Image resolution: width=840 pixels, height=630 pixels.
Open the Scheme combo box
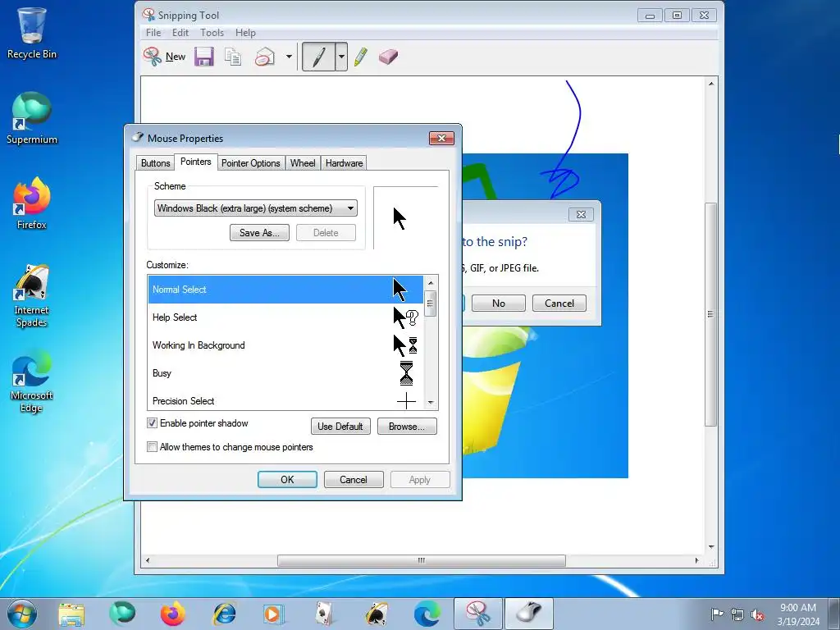256,208
